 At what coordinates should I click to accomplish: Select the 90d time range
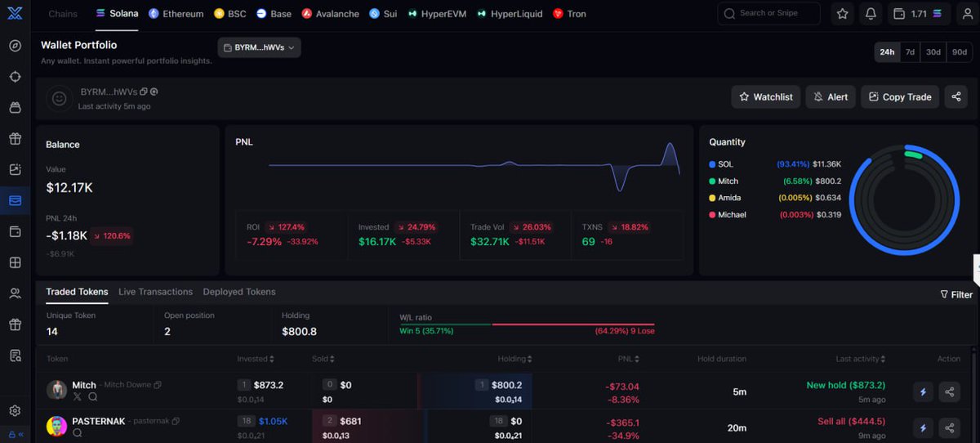point(959,51)
